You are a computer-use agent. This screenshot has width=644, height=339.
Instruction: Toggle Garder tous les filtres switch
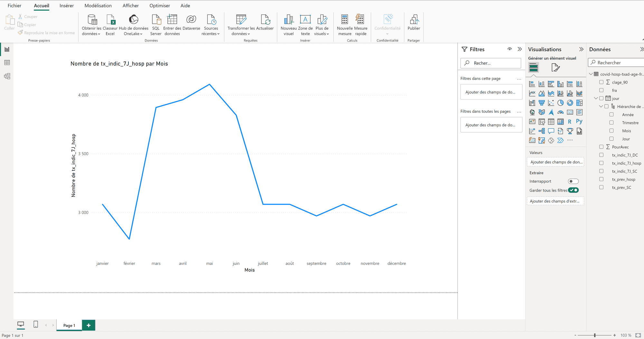[x=573, y=190]
